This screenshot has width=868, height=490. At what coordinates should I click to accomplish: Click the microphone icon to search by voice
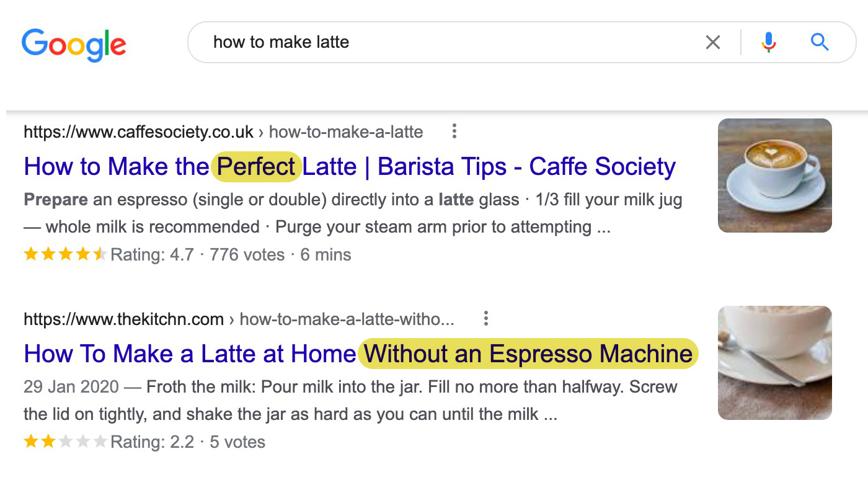[769, 42]
